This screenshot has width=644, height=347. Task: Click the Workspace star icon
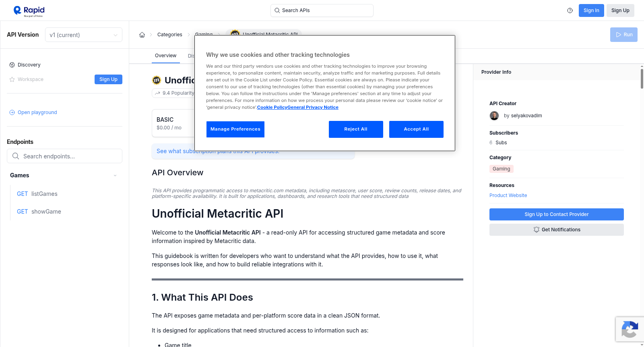tap(12, 79)
